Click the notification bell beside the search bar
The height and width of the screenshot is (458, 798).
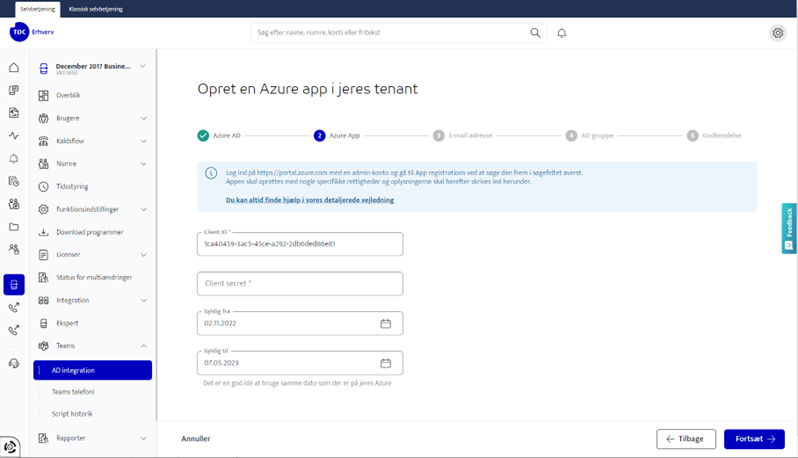[561, 33]
